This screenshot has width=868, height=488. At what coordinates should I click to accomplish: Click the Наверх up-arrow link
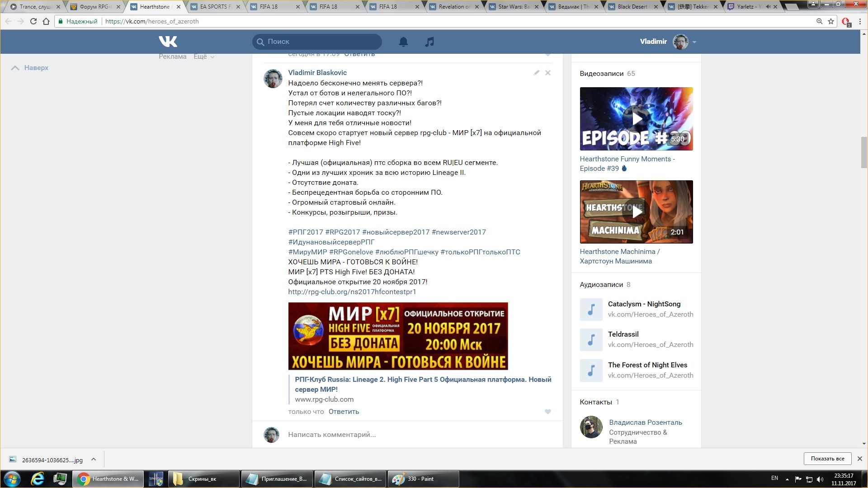[x=30, y=68]
